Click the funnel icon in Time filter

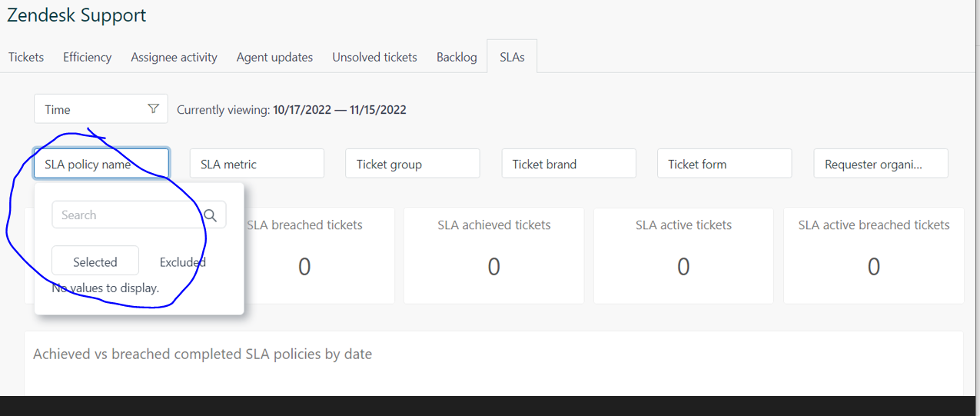click(x=153, y=109)
